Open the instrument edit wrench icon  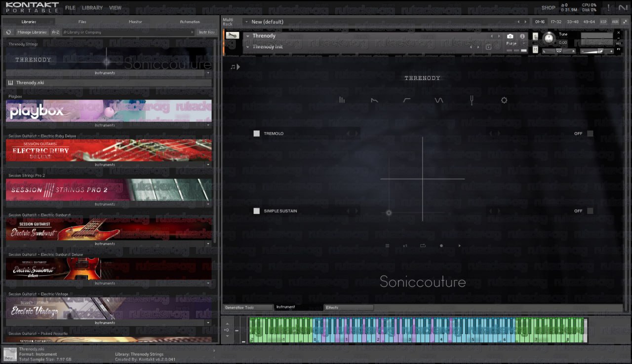point(233,36)
